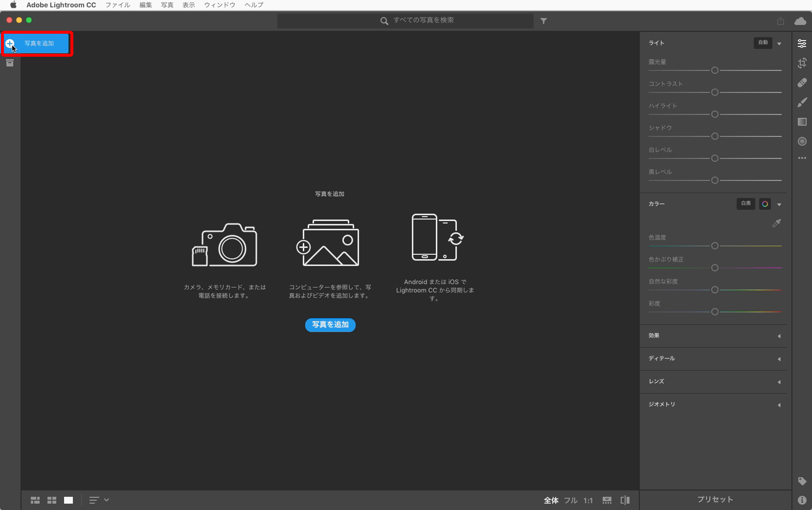Open the Info panel icon
Screen dimensions: 812x510
coord(802,500)
